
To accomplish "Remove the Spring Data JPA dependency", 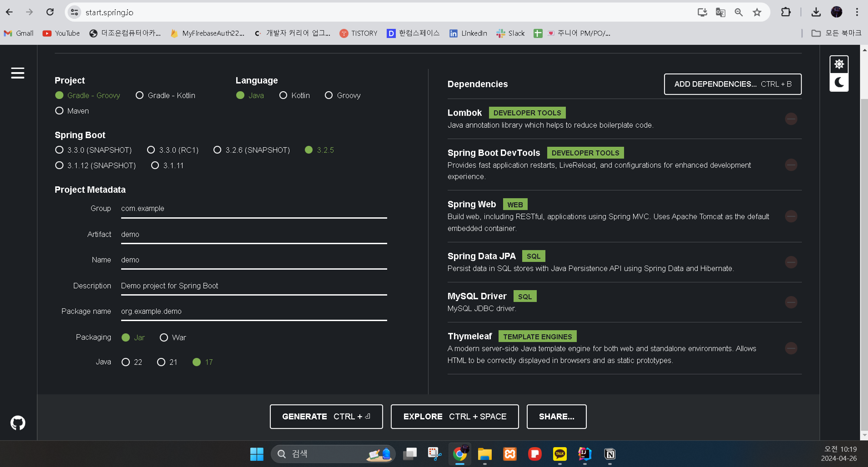I will (x=791, y=262).
